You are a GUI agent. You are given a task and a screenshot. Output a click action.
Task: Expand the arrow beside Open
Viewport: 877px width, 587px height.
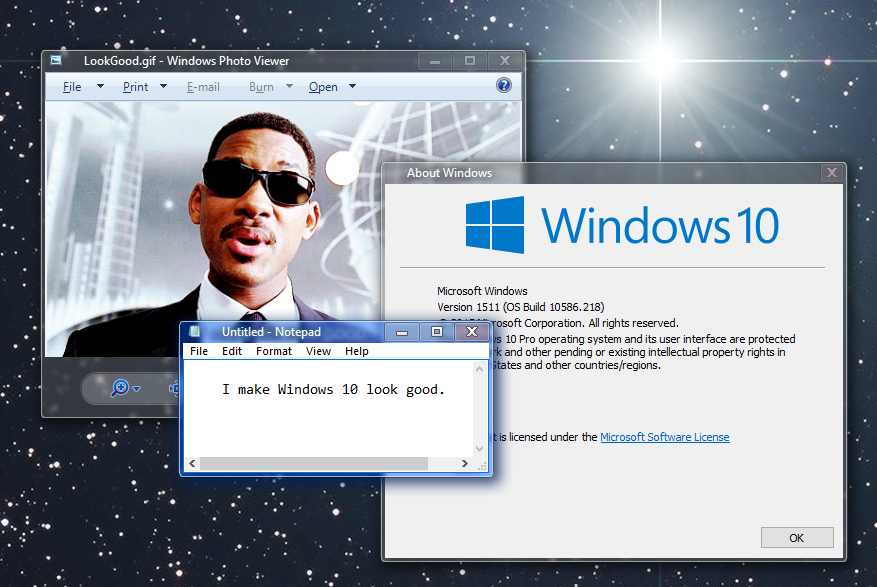coord(352,86)
